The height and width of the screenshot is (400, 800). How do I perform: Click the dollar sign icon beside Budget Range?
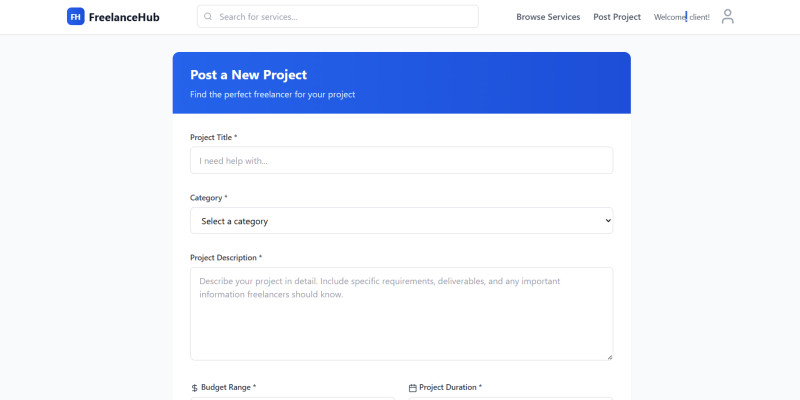[x=194, y=387]
